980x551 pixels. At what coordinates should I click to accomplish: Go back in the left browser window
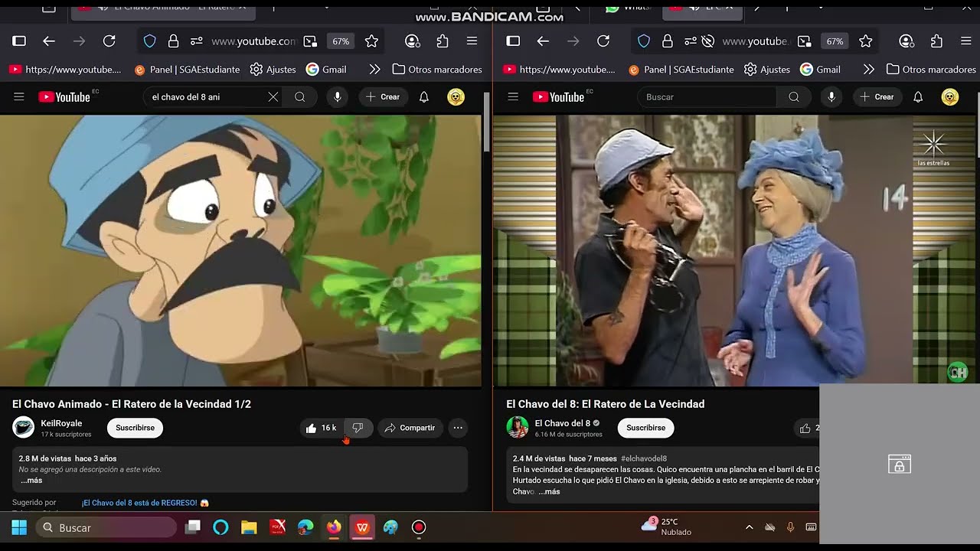point(49,41)
